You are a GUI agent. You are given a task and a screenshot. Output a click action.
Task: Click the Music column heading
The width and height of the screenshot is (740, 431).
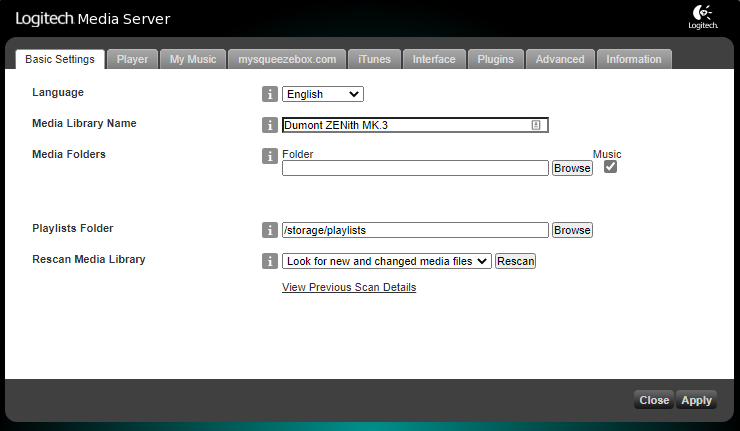pos(607,154)
